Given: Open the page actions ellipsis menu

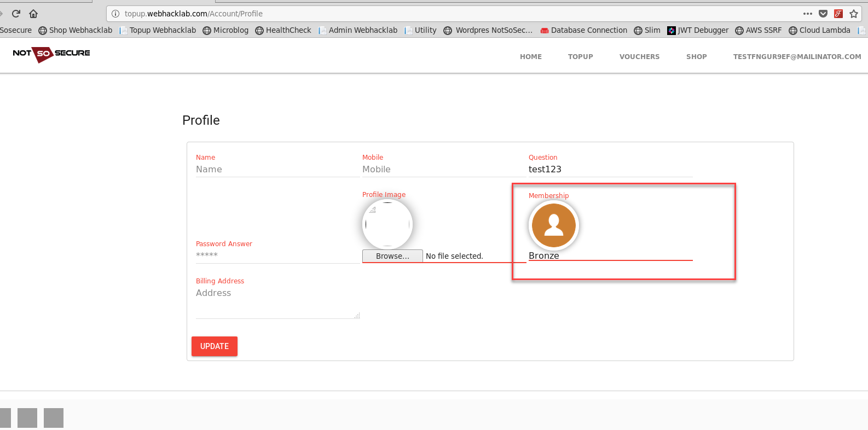Looking at the screenshot, I should pyautogui.click(x=807, y=14).
